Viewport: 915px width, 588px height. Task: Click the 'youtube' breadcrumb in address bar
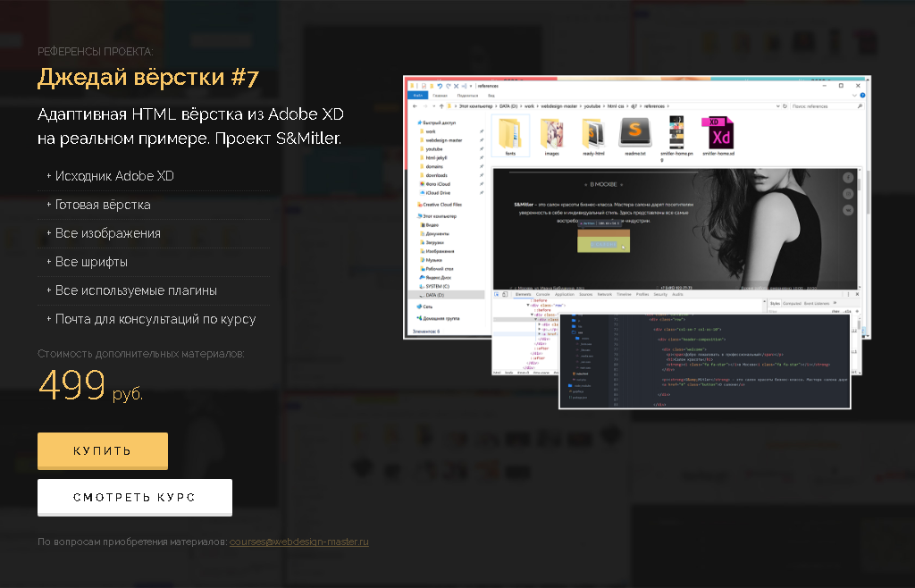pyautogui.click(x=592, y=106)
